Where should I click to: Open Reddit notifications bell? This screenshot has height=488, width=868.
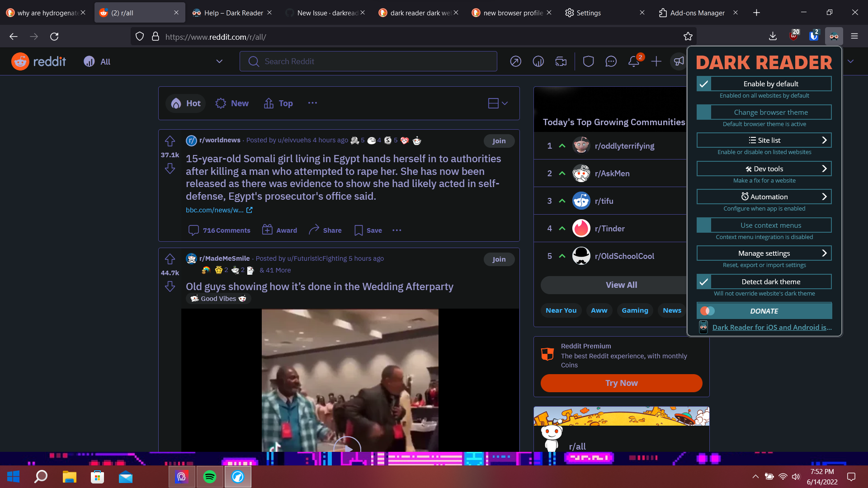pos(634,61)
